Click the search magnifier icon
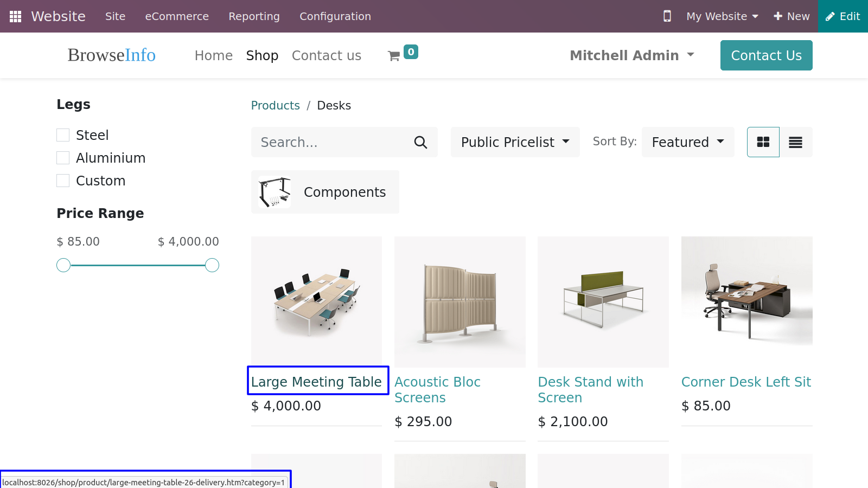This screenshot has height=488, width=868. click(x=420, y=142)
